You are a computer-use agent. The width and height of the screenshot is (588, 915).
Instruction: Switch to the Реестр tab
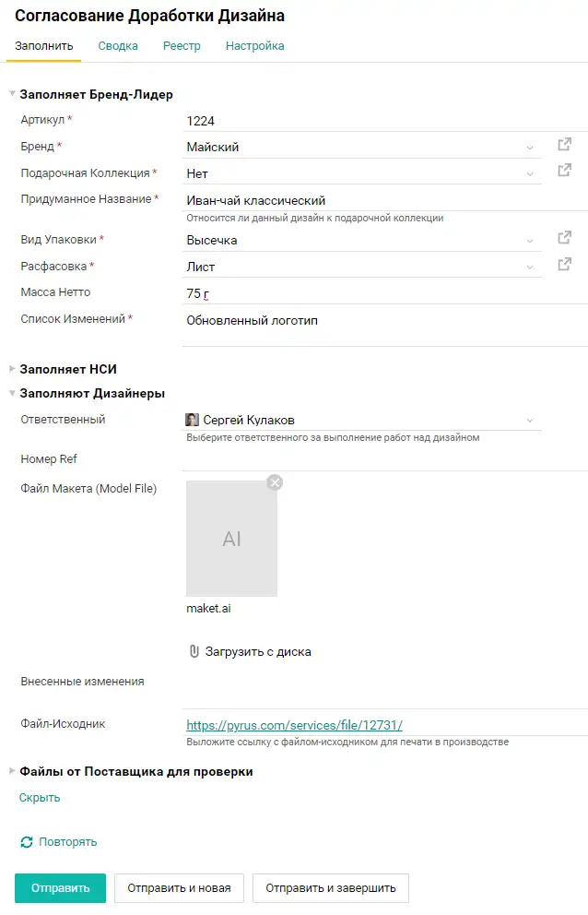pos(182,45)
